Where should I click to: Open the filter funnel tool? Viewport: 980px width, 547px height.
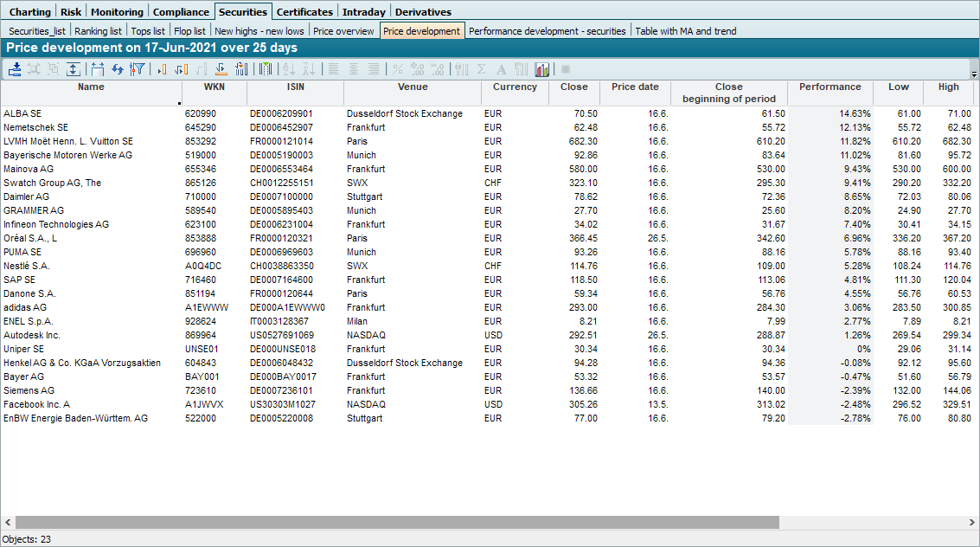coord(137,69)
